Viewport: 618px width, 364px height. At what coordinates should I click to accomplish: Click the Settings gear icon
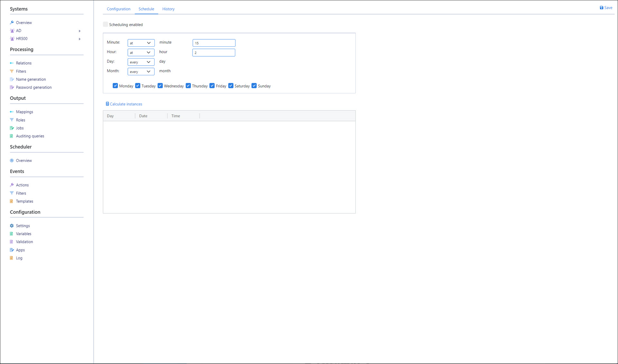pos(12,226)
